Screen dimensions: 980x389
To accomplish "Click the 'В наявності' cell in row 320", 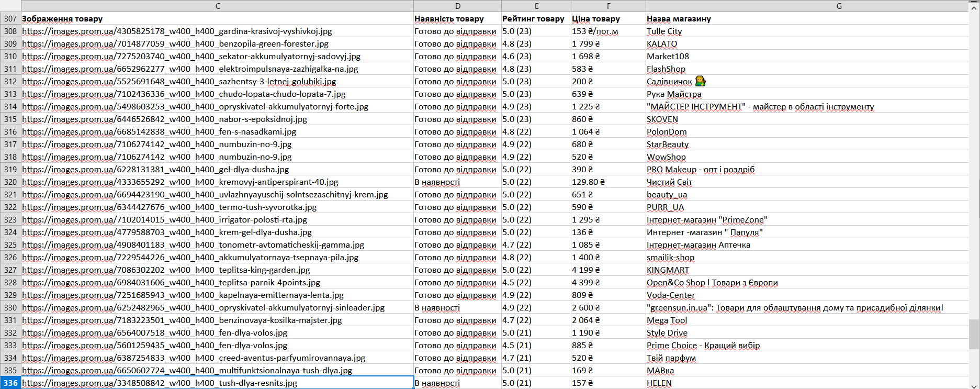I will 457,182.
